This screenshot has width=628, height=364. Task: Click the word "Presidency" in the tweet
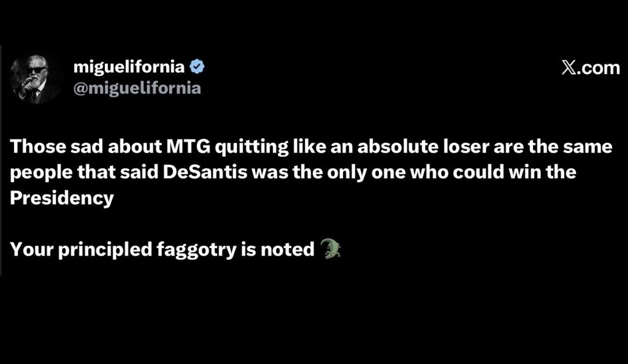click(x=63, y=199)
